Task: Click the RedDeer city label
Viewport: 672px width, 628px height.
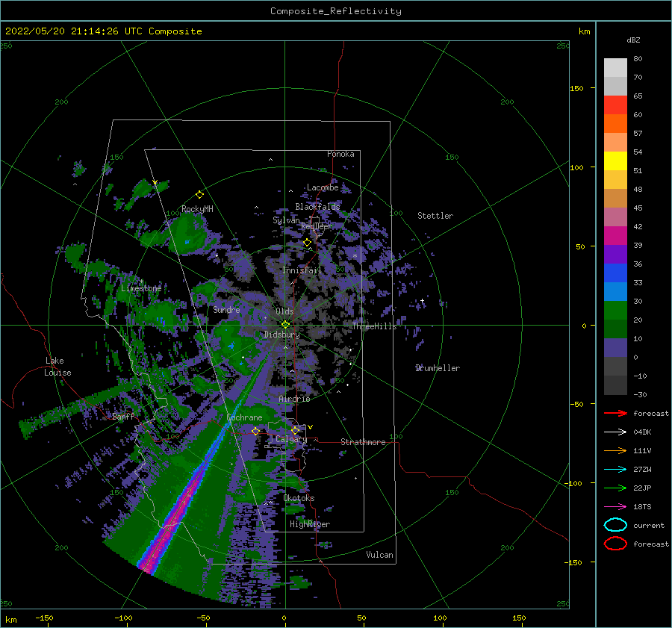Action: 317,226
